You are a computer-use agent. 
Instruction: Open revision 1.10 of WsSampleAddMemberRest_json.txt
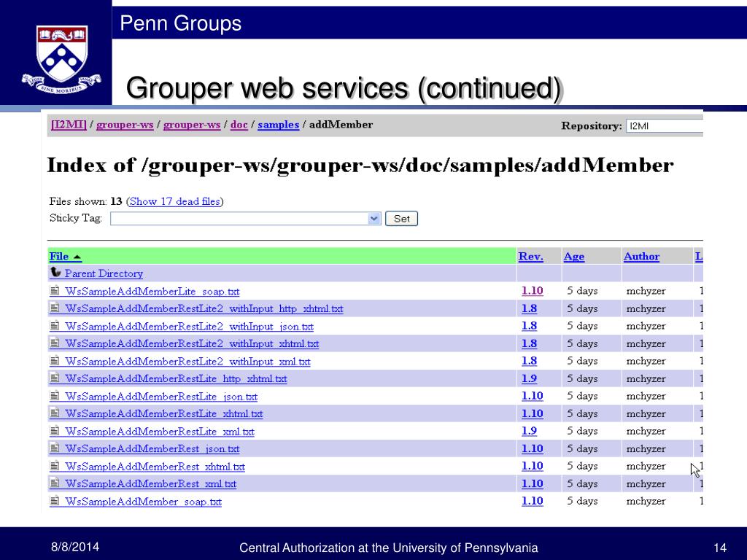coord(532,448)
